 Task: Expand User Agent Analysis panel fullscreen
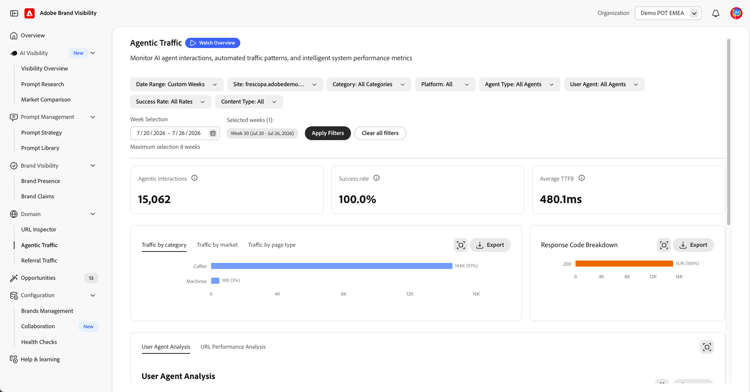coord(707,347)
